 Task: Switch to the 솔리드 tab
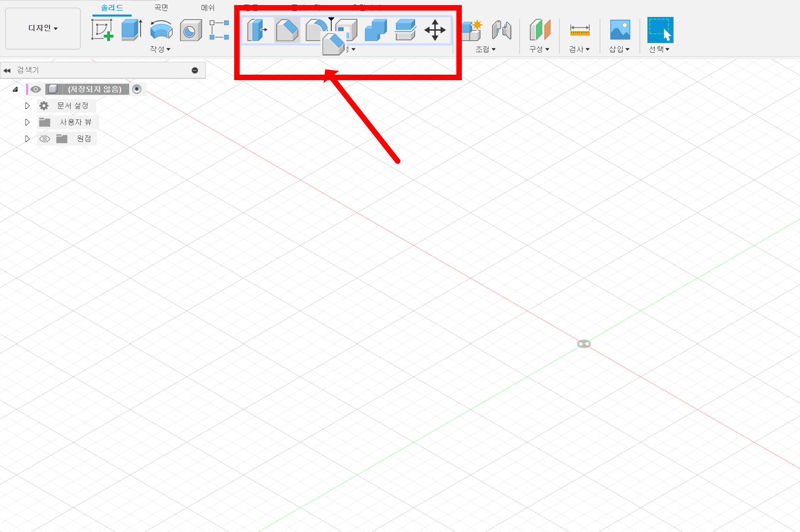tap(112, 8)
